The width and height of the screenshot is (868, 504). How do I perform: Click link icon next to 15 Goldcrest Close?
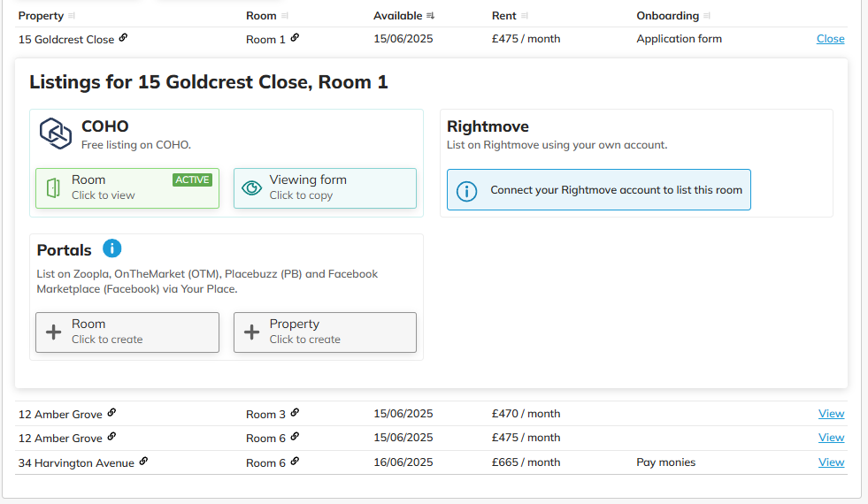coord(124,38)
